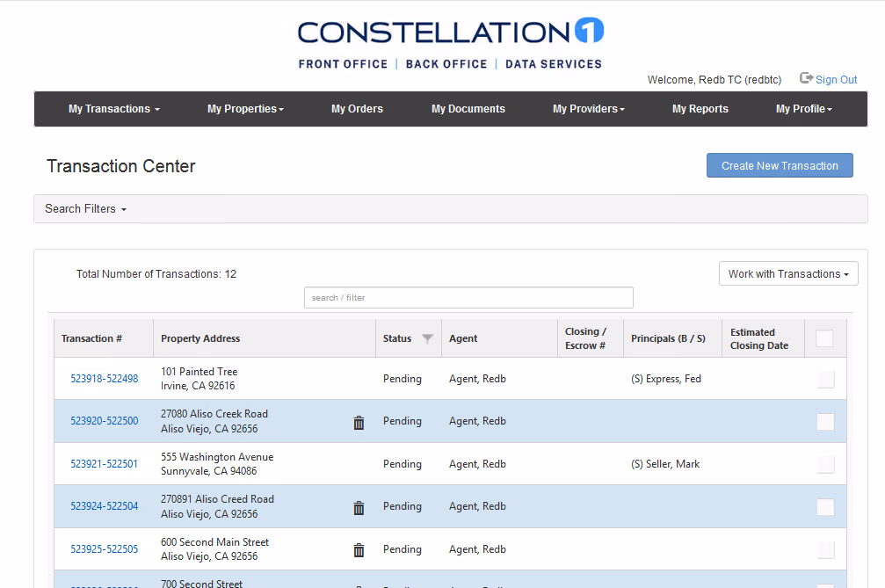Open transaction 523921-522501
The image size is (885, 588).
click(104, 464)
